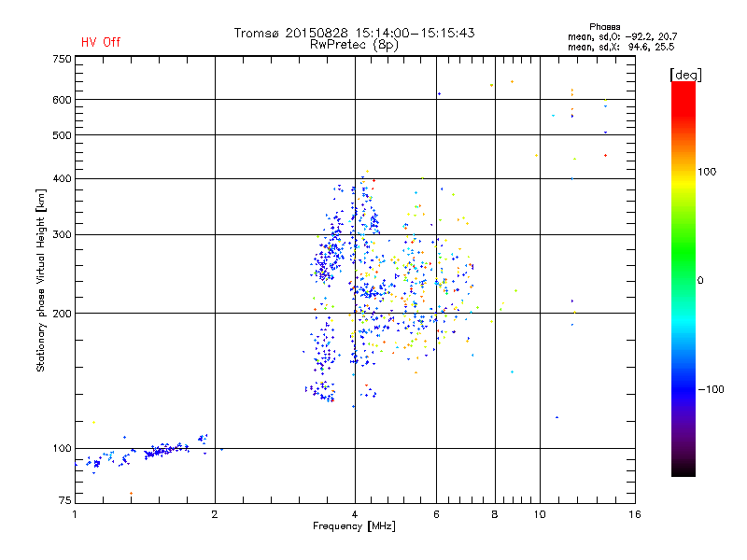Click the x-axis tick label '1'
Image resolution: width=747 pixels, height=560 pixels.
(x=75, y=514)
